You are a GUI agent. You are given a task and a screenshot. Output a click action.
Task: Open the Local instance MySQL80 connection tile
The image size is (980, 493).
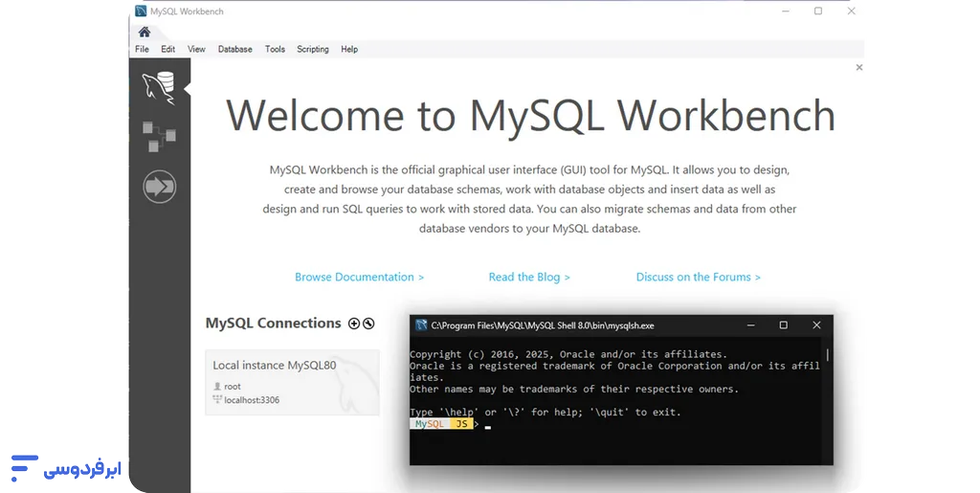(293, 382)
